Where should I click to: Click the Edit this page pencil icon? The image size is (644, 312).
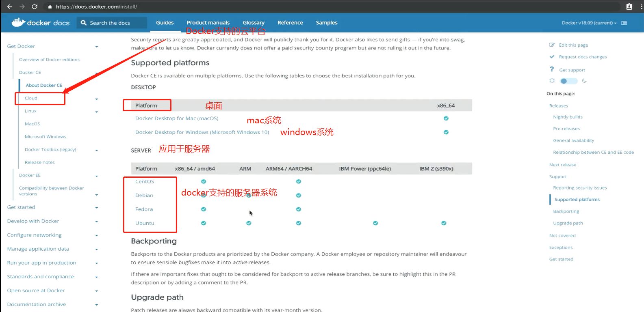click(552, 45)
